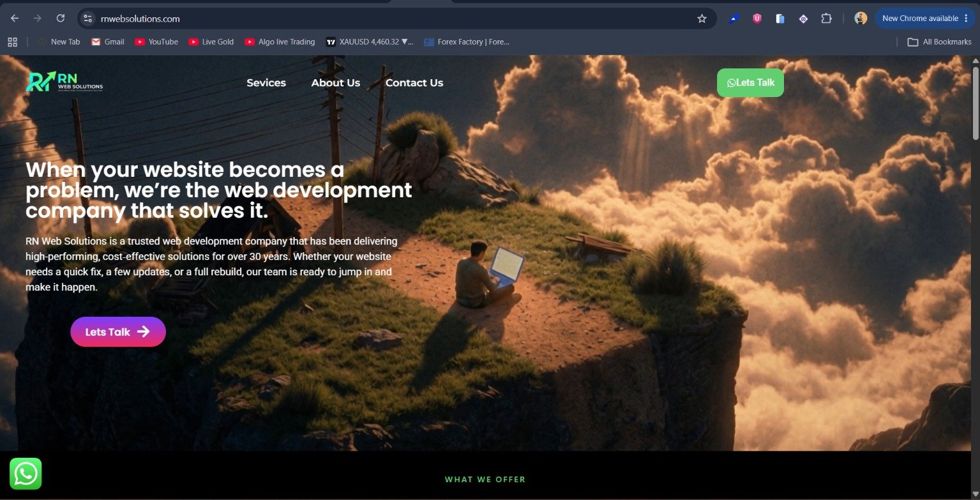Screen dimensions: 980x500
Task: Bookmark this page with the star icon
Action: [x=702, y=19]
